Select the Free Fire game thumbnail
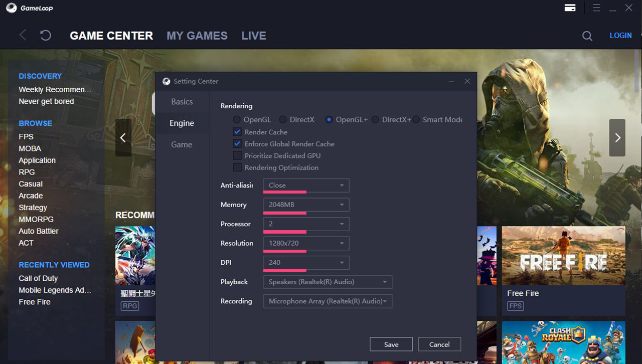This screenshot has width=642, height=364. click(563, 256)
